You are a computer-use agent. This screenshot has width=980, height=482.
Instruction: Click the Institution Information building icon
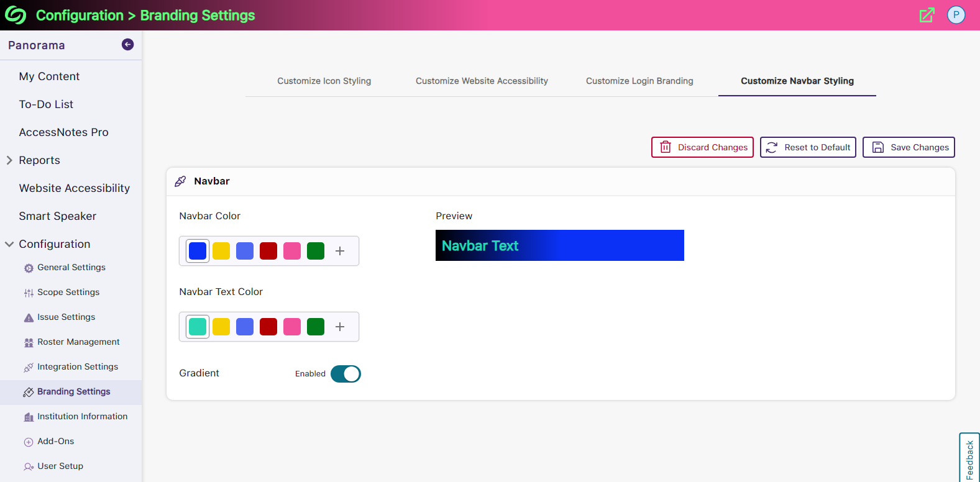[29, 417]
